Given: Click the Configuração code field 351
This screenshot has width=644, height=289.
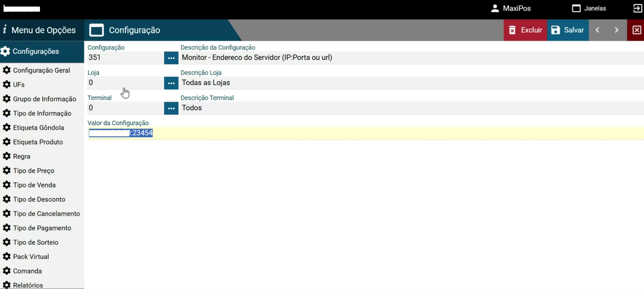Looking at the screenshot, I should 126,58.
